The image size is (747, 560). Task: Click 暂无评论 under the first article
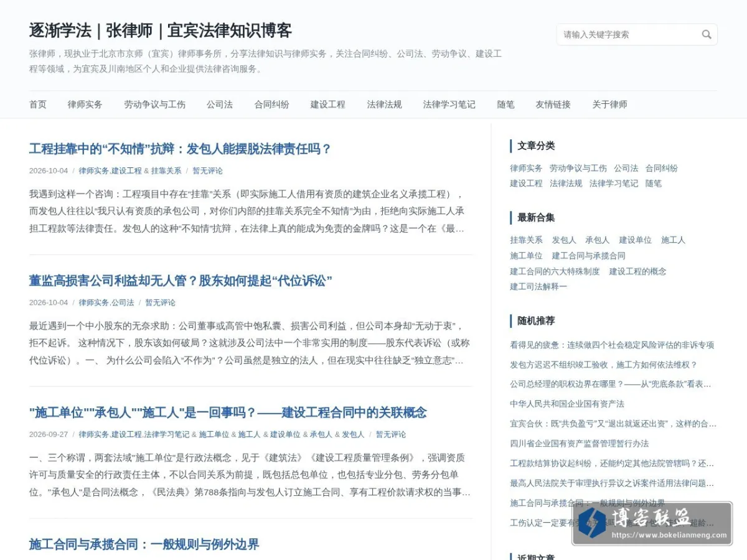[x=207, y=170]
